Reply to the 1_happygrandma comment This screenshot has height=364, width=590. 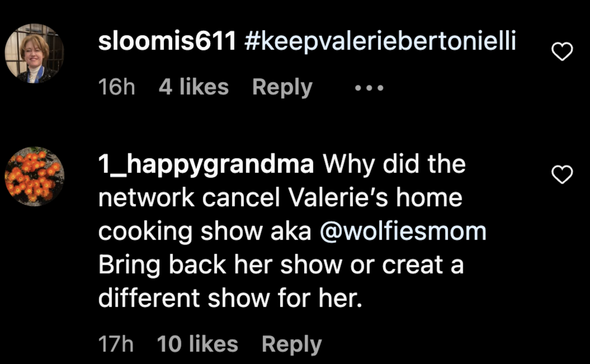tap(292, 344)
